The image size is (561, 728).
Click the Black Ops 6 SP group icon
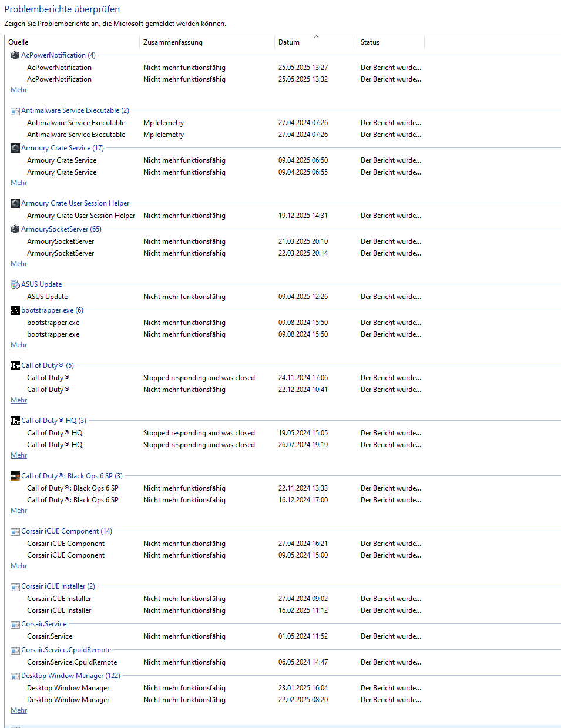(x=15, y=476)
